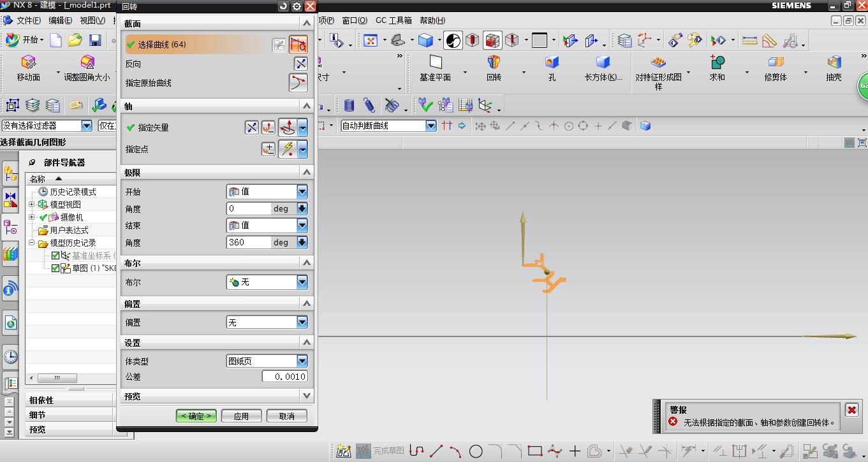Open the Body Type (体类型) dropdown
This screenshot has width=868, height=462.
pos(267,361)
